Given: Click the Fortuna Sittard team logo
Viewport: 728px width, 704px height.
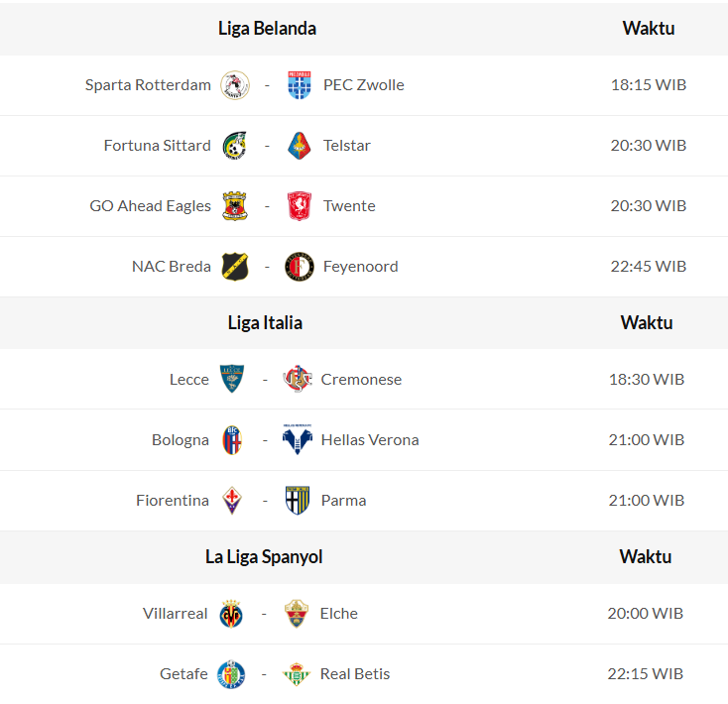Looking at the screenshot, I should tap(235, 146).
